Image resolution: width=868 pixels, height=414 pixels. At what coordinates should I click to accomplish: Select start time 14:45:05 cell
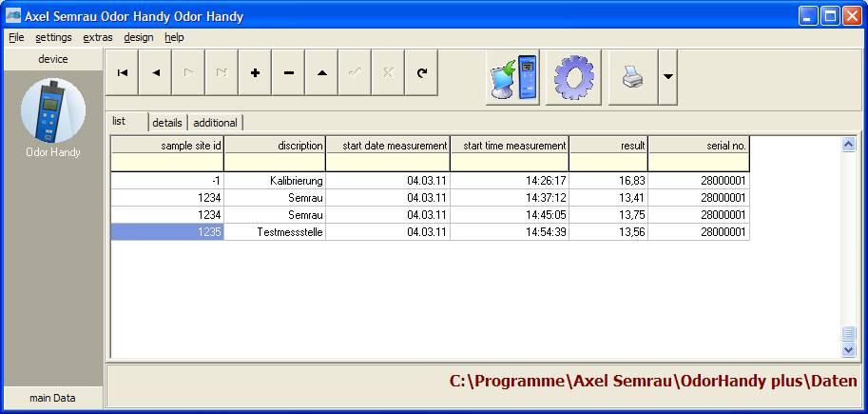(510, 215)
